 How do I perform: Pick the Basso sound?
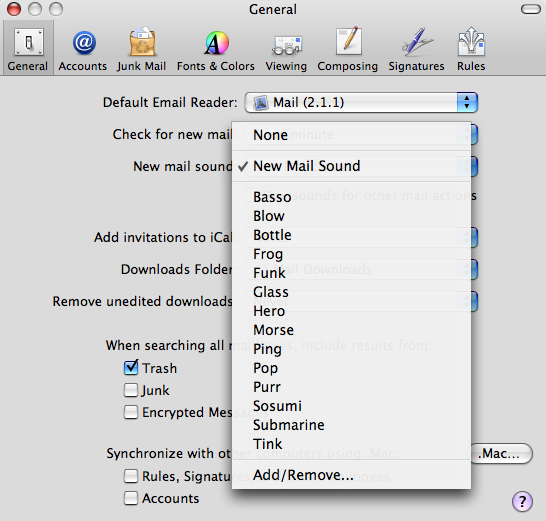(x=351, y=197)
